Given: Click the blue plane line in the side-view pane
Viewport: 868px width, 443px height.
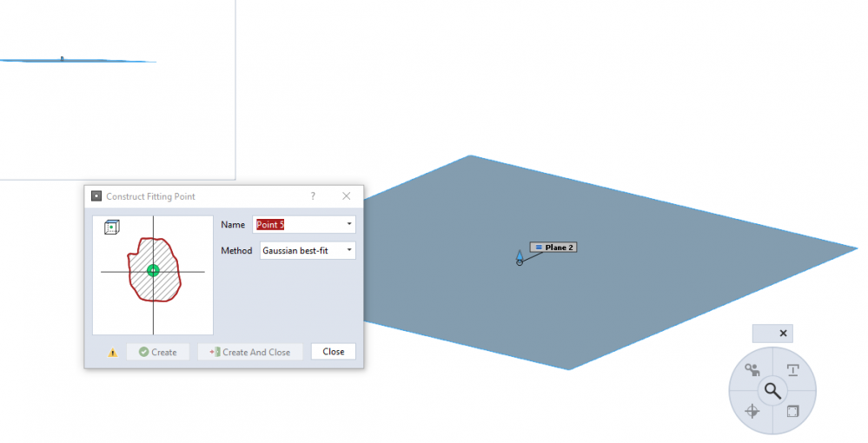Looking at the screenshot, I should click(x=77, y=60).
